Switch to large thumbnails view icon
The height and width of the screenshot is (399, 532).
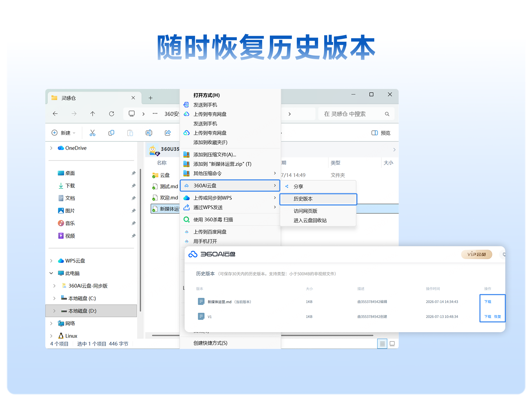click(x=392, y=344)
